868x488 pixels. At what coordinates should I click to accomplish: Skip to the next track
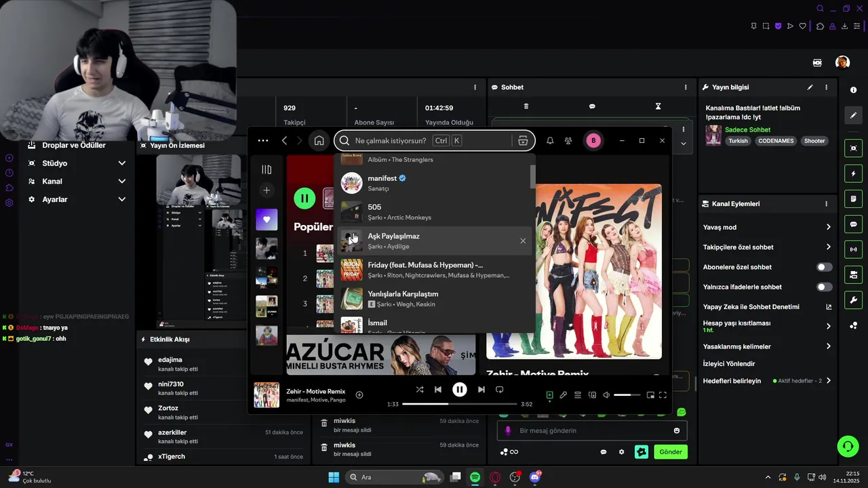pos(481,390)
